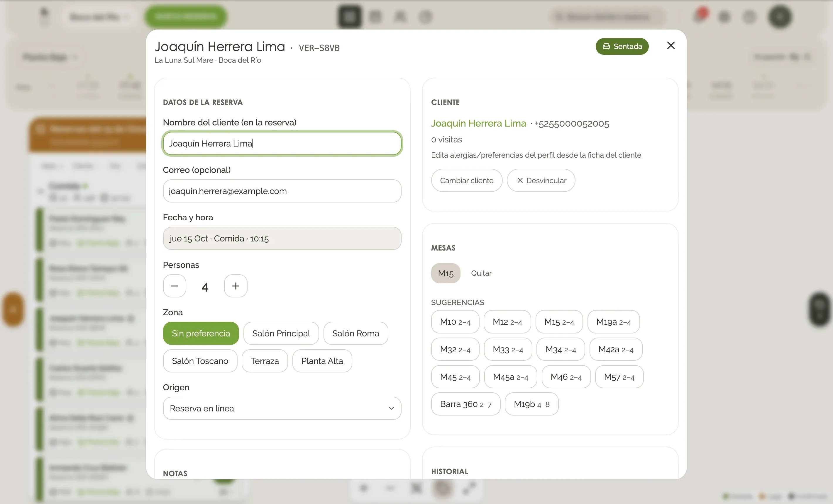
Task: Increase the number of personas
Action: pos(236,286)
